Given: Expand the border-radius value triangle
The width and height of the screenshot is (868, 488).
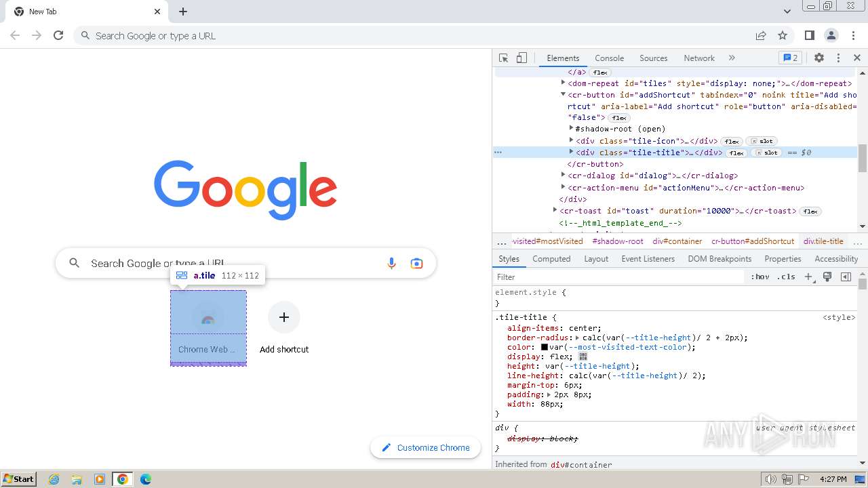Looking at the screenshot, I should coord(578,338).
